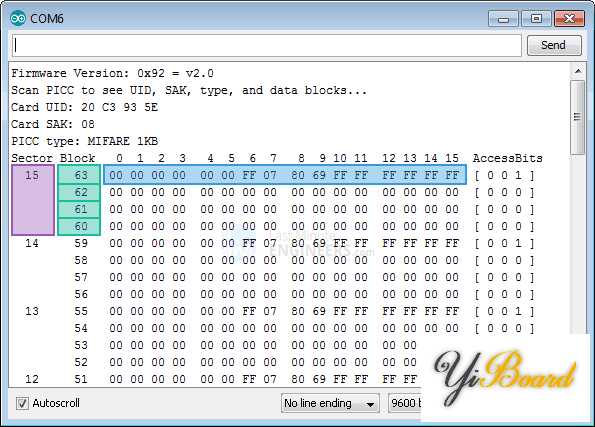Image resolution: width=595 pixels, height=427 pixels.
Task: Click block number 55
Action: point(81,311)
